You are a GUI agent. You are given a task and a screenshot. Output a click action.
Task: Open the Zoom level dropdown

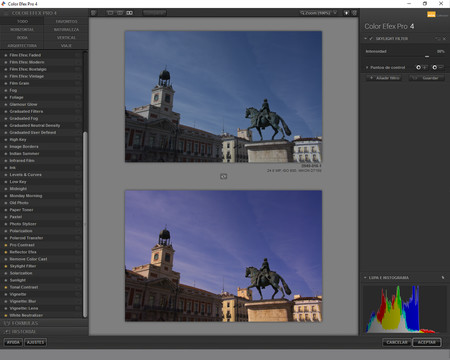pos(319,13)
